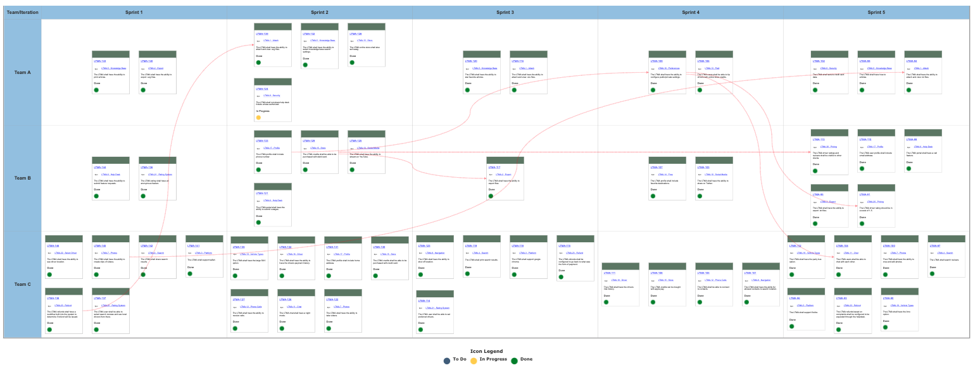Open the LTMA-102 issue link in Sprint 5

click(x=819, y=61)
